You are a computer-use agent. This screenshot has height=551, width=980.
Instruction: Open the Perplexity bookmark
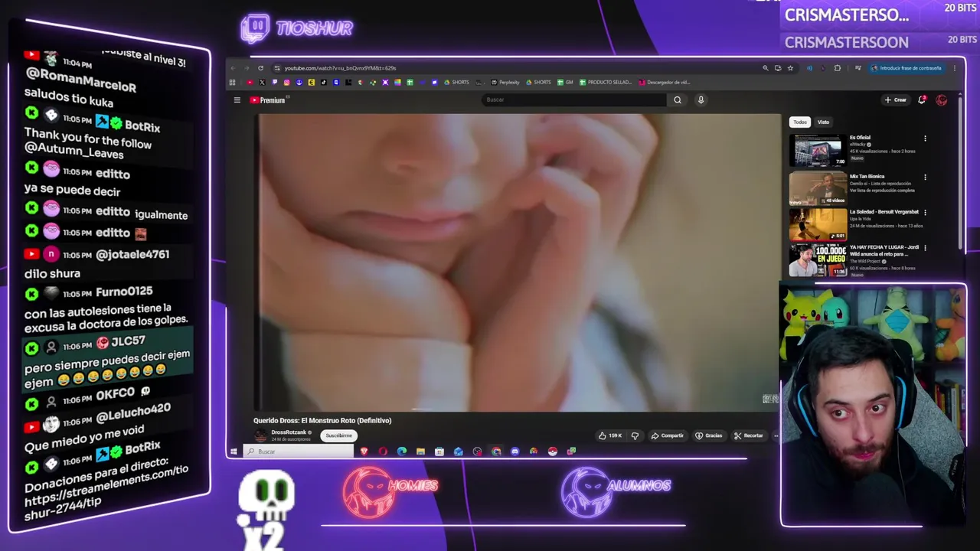(x=505, y=82)
